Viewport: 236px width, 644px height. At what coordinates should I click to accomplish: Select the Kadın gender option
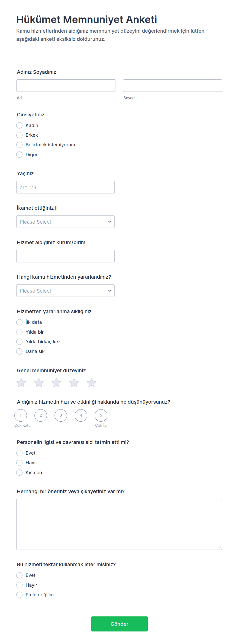click(20, 126)
